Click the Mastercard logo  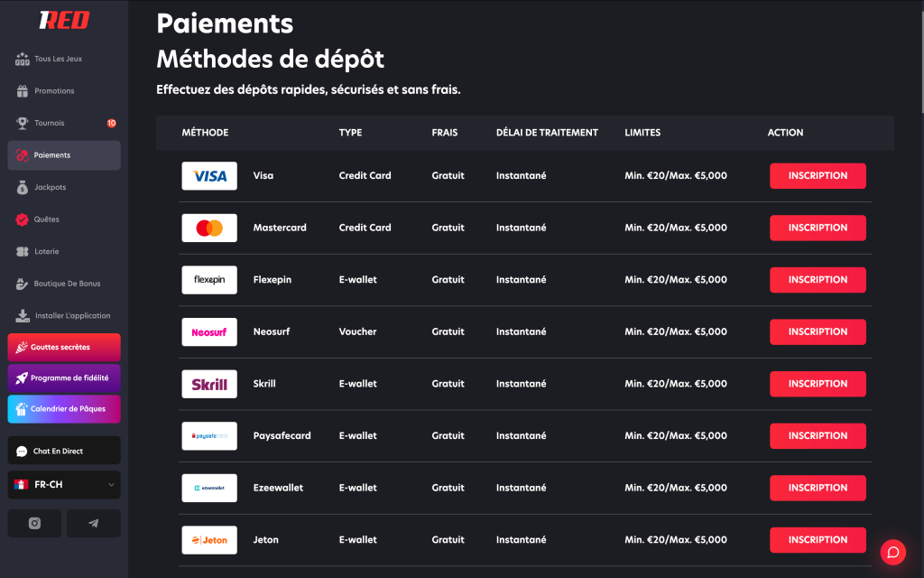tap(209, 228)
